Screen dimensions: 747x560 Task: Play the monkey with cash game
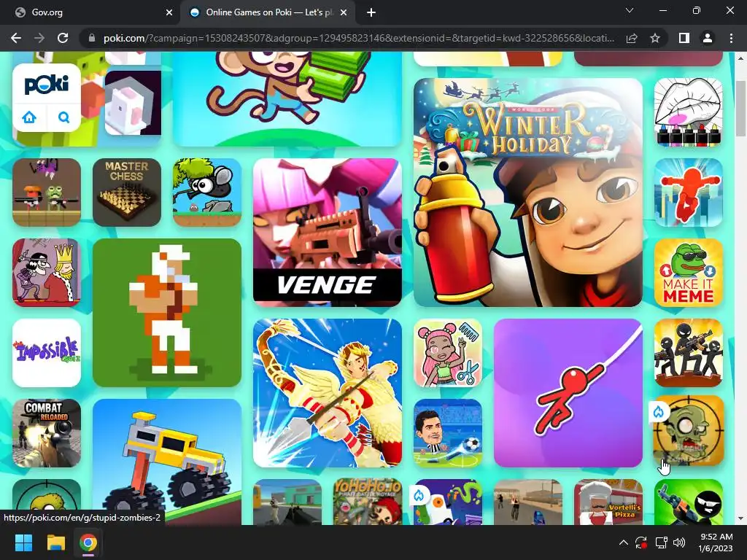click(x=287, y=98)
